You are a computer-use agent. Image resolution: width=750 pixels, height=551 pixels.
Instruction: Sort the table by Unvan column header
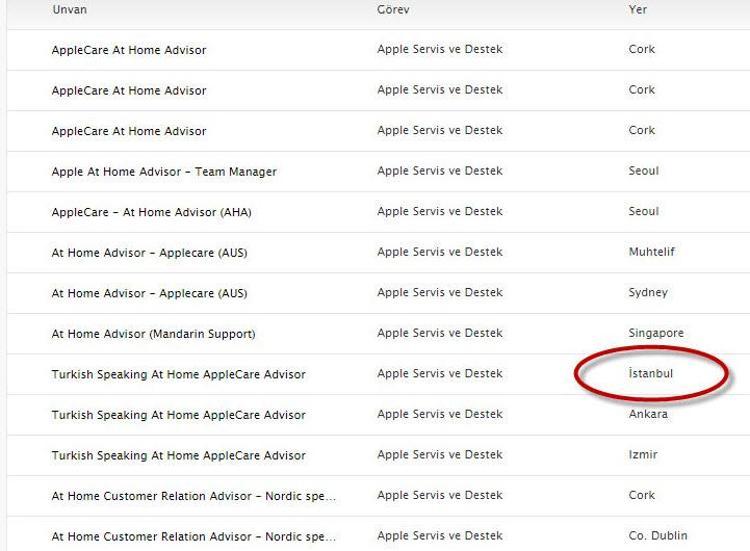coord(72,10)
